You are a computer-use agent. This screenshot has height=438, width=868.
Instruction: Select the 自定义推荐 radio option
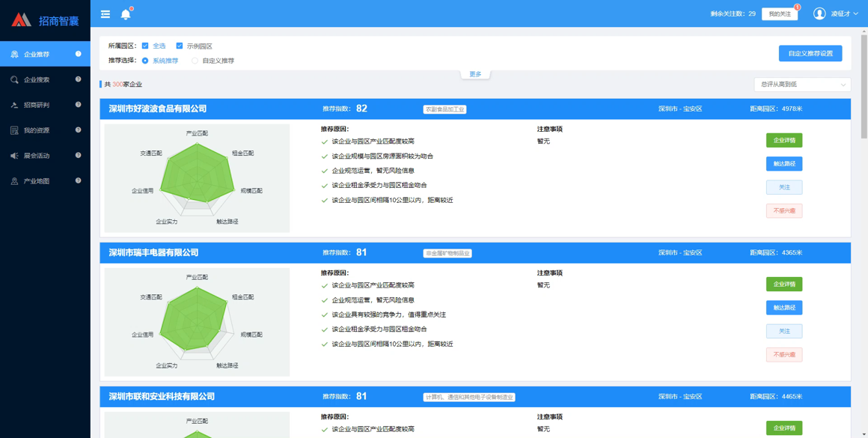coord(195,61)
